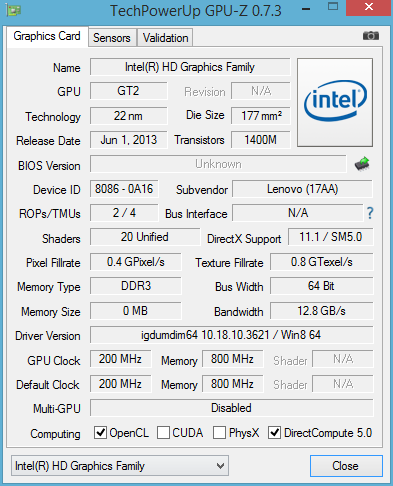
Task: Toggle the CUDA checkbox
Action: tap(163, 433)
